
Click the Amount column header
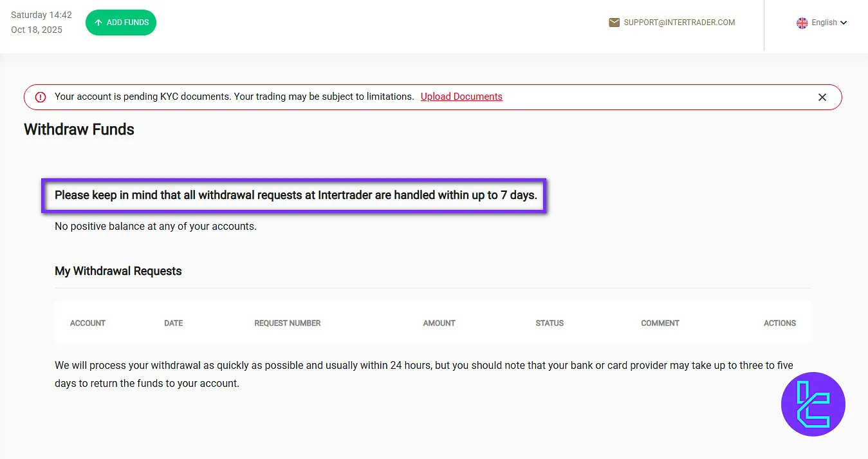click(439, 323)
